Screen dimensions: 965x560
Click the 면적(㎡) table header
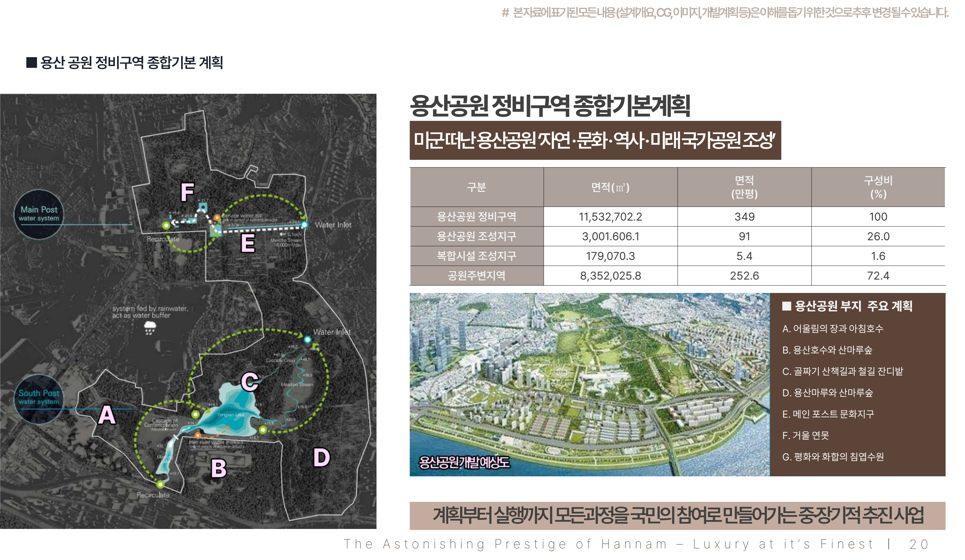[x=610, y=187]
